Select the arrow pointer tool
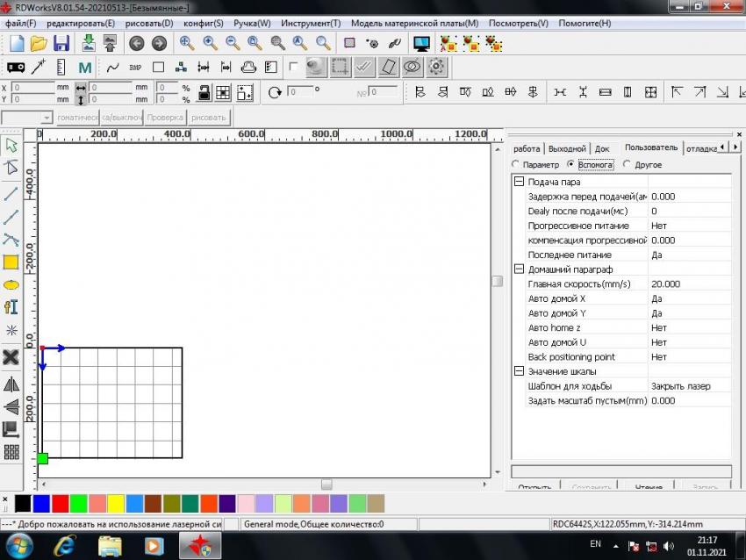Viewport: 746px width, 560px height. (x=11, y=145)
